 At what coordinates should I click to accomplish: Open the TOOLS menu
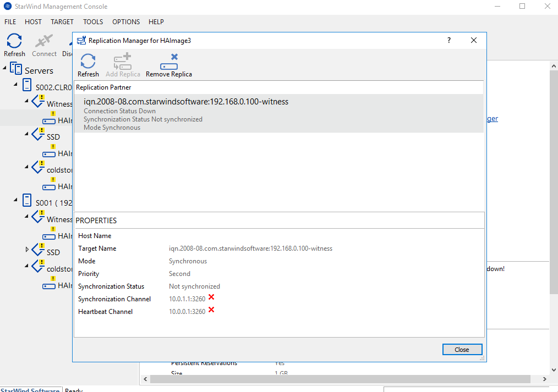[93, 22]
